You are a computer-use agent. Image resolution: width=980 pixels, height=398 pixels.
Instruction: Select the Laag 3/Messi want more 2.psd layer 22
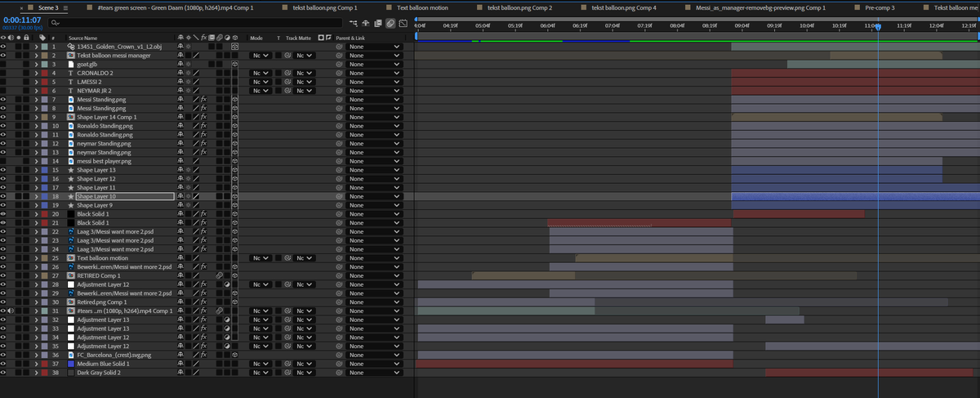pyautogui.click(x=114, y=231)
